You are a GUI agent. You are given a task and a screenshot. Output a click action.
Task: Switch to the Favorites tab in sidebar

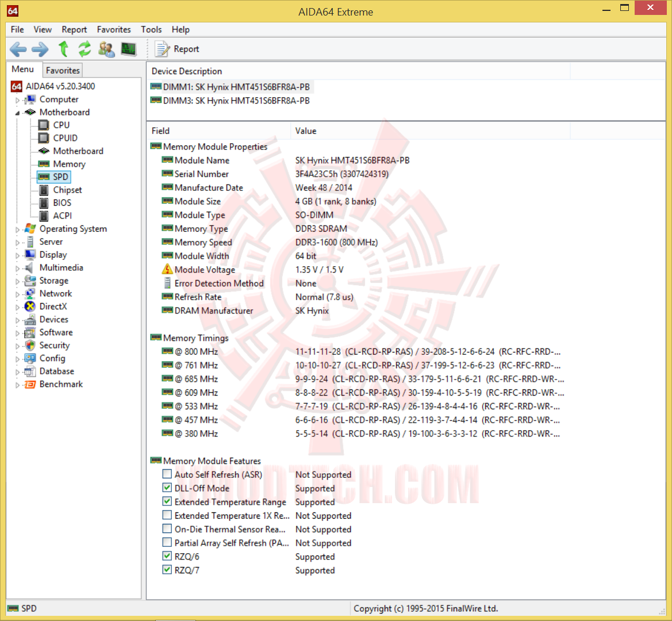click(63, 70)
